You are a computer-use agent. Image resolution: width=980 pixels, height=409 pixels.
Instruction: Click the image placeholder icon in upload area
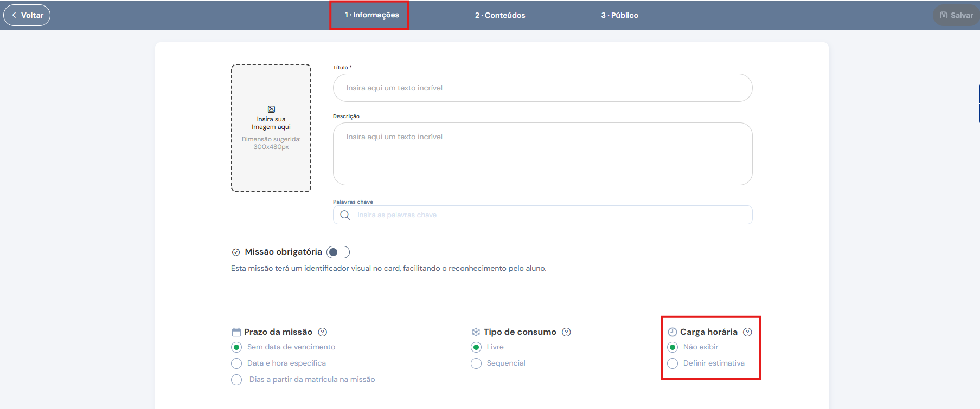click(271, 109)
